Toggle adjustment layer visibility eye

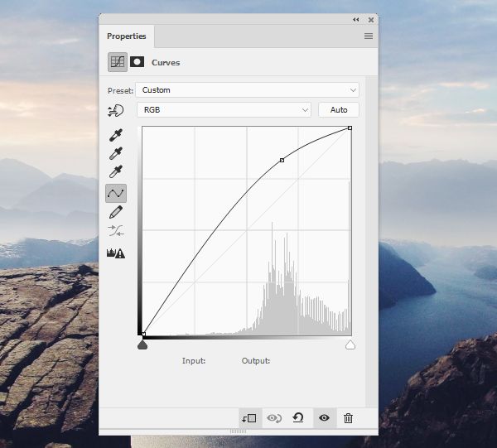coord(324,418)
